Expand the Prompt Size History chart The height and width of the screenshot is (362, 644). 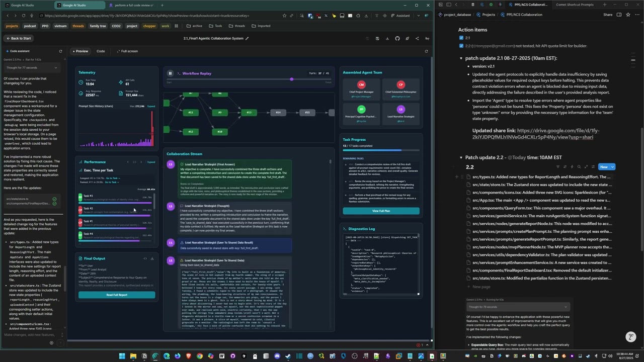(x=151, y=106)
